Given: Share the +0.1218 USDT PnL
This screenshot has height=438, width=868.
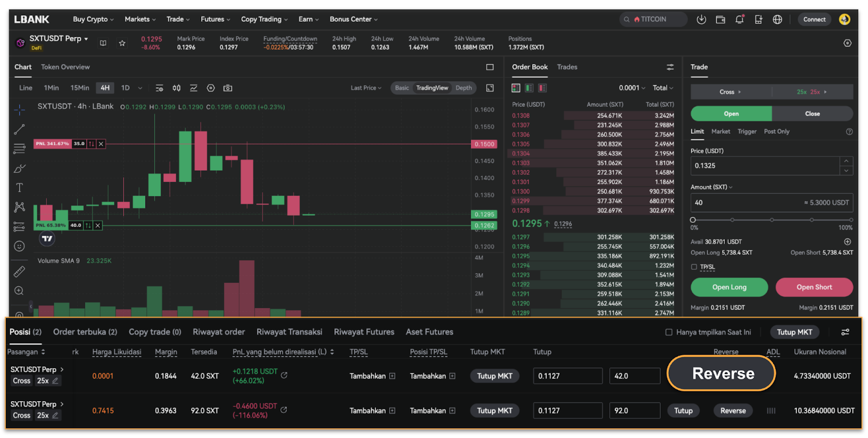Looking at the screenshot, I should (284, 375).
